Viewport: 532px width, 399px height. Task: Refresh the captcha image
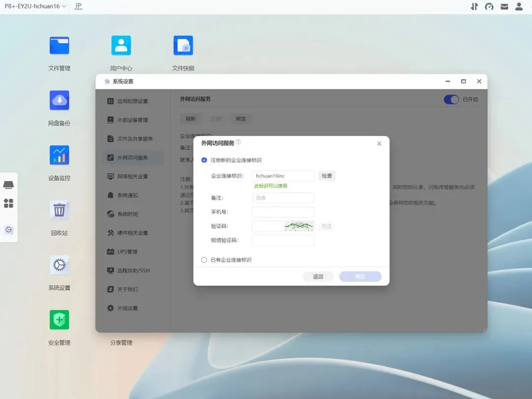click(x=299, y=226)
